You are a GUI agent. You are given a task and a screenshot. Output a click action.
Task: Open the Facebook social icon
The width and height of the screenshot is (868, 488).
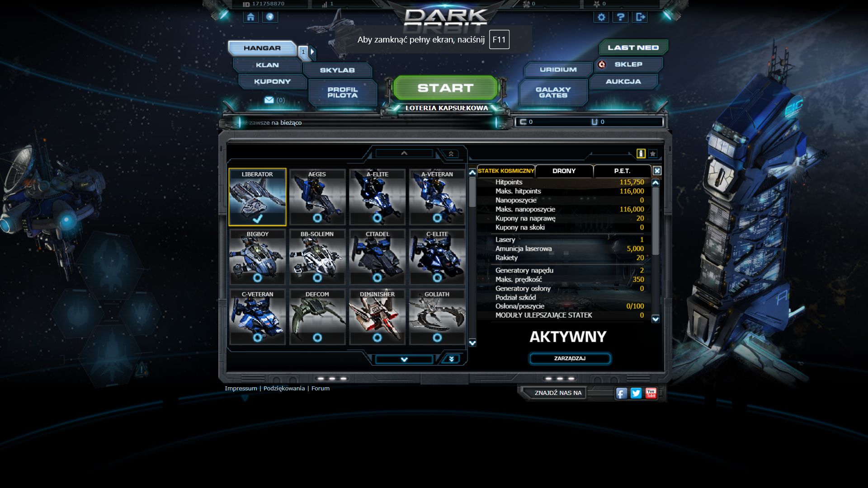pos(622,393)
